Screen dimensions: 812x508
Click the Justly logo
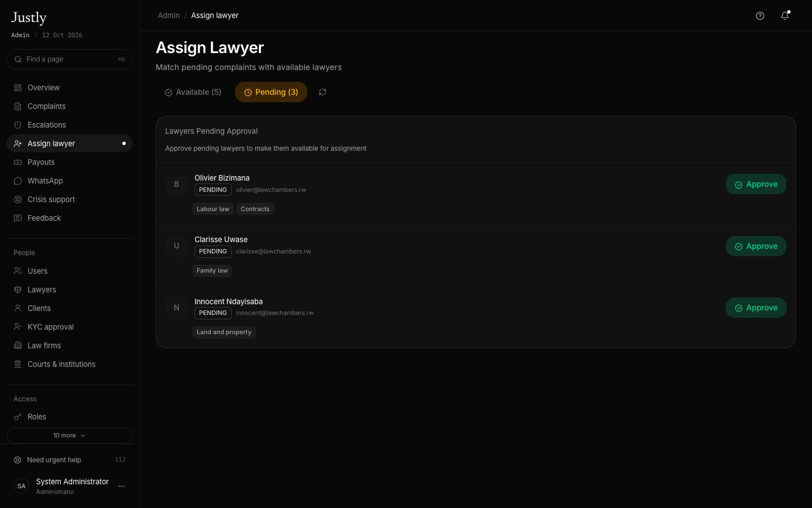(x=29, y=18)
